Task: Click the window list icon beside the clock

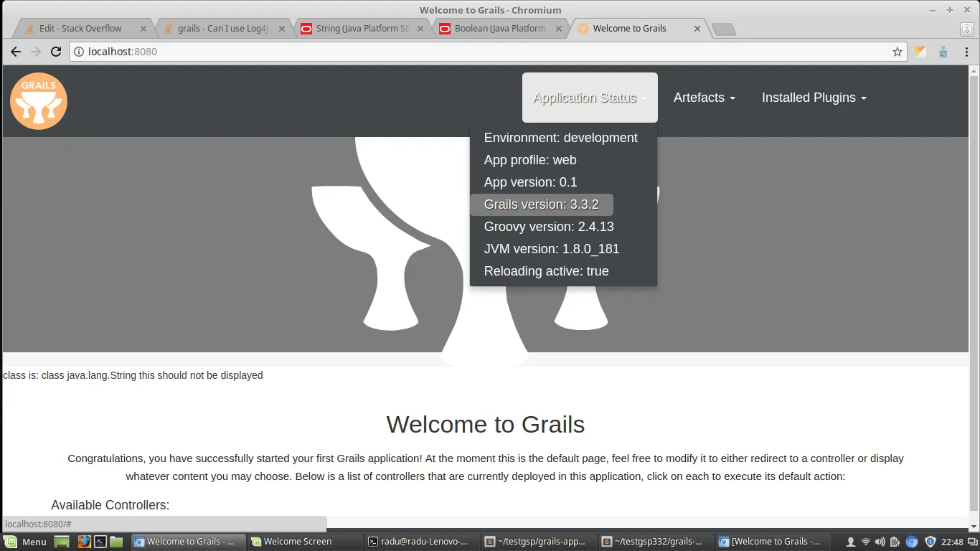Action: point(971,542)
